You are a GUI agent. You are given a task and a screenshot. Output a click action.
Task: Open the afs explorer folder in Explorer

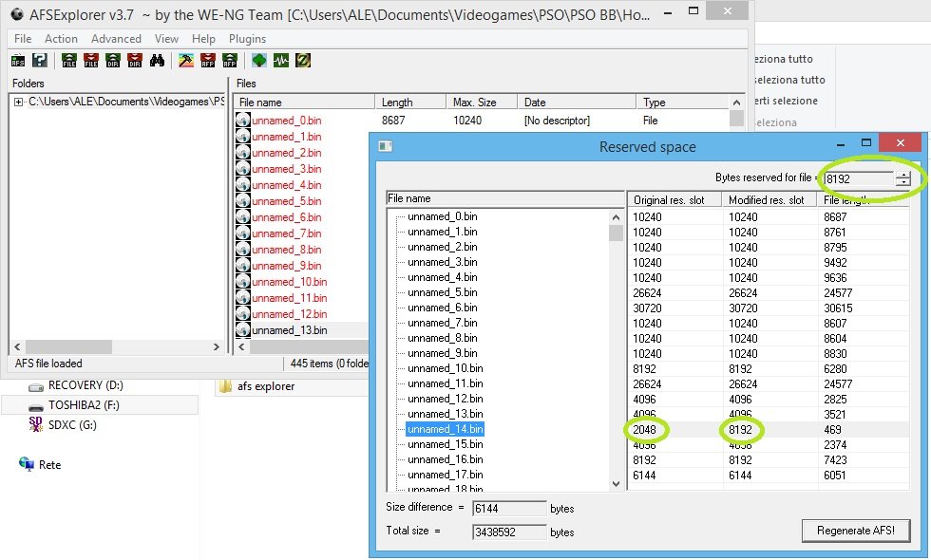(265, 386)
